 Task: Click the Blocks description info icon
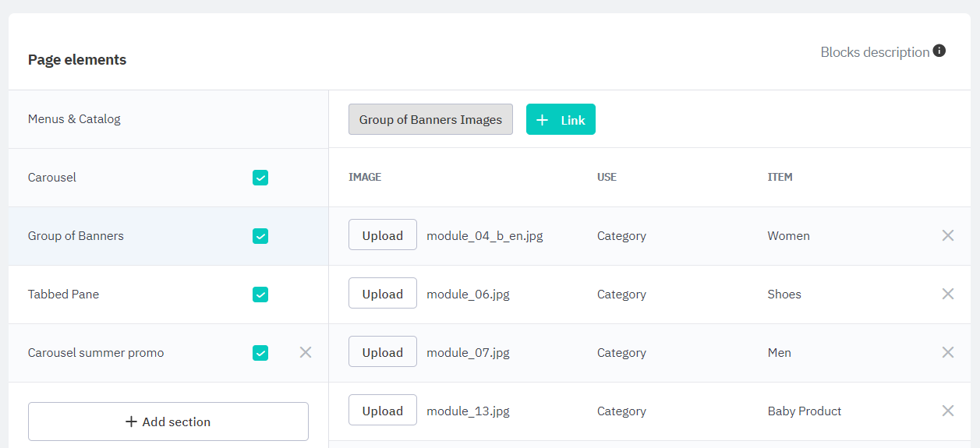click(939, 51)
